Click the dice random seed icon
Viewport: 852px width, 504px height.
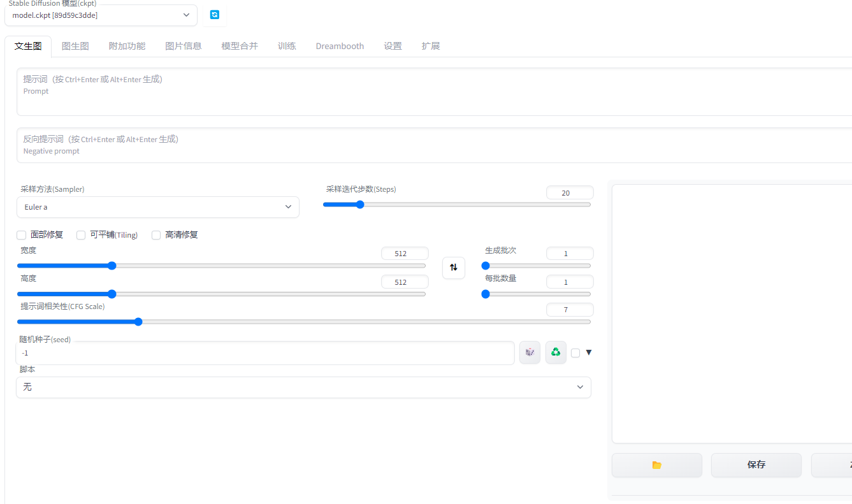530,352
